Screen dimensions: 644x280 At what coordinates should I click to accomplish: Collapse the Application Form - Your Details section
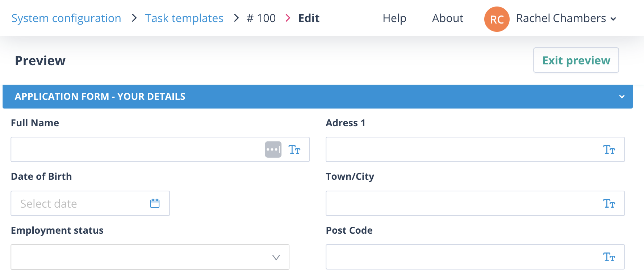(x=622, y=97)
